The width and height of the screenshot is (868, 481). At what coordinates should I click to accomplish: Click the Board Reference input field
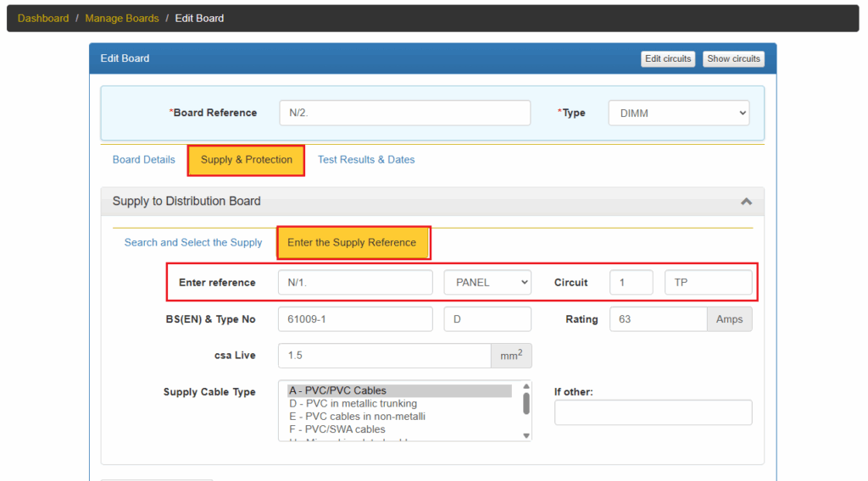click(404, 113)
